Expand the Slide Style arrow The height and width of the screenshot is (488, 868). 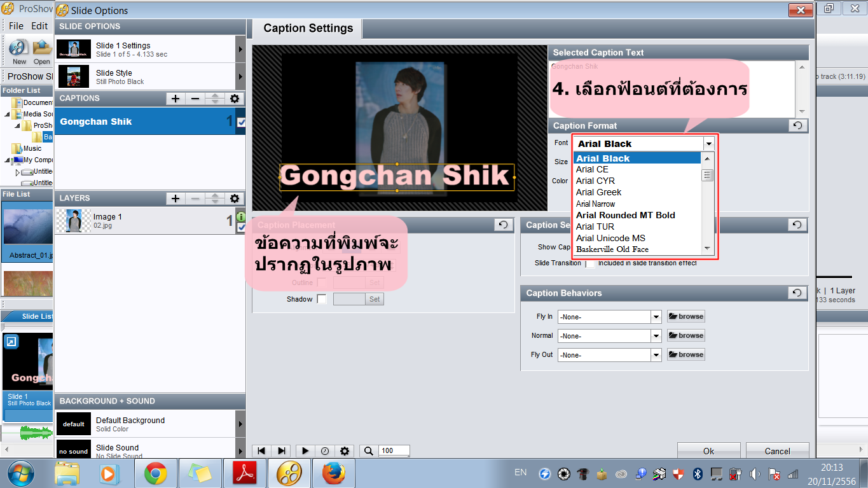(240, 76)
